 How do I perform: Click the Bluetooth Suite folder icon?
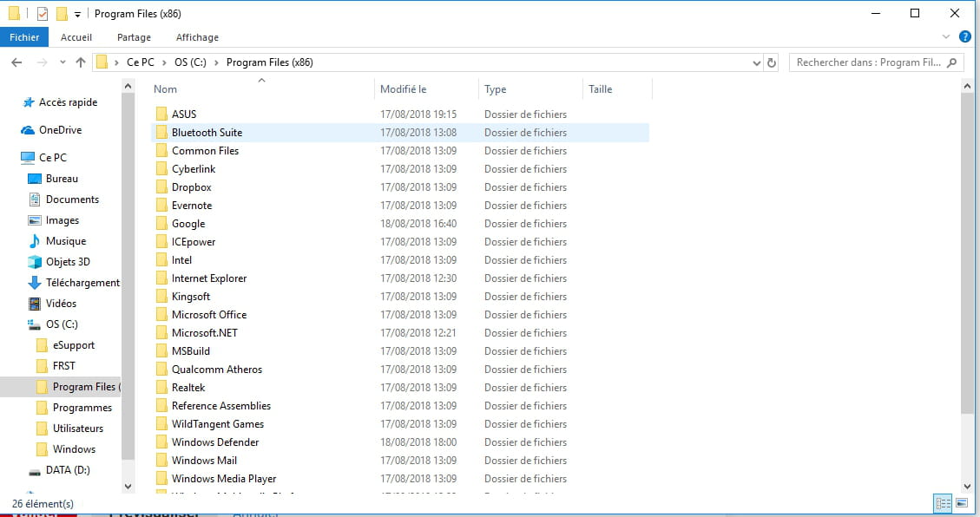tap(161, 132)
